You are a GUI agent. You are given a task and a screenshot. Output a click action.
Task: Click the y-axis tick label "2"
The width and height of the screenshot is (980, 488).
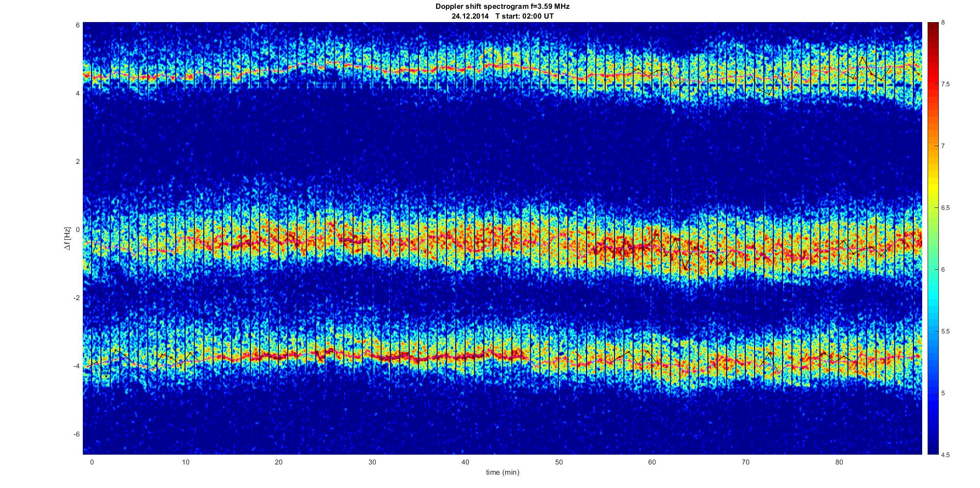[78, 161]
